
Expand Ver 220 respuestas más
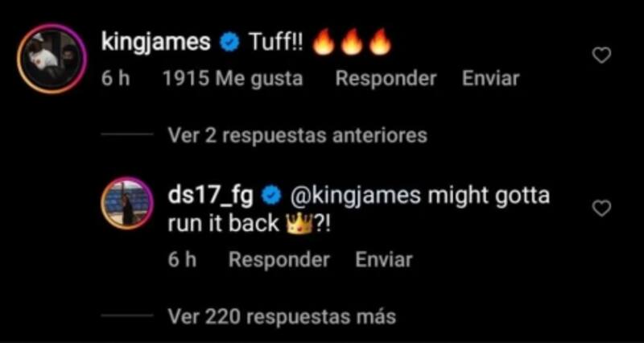pos(282,316)
